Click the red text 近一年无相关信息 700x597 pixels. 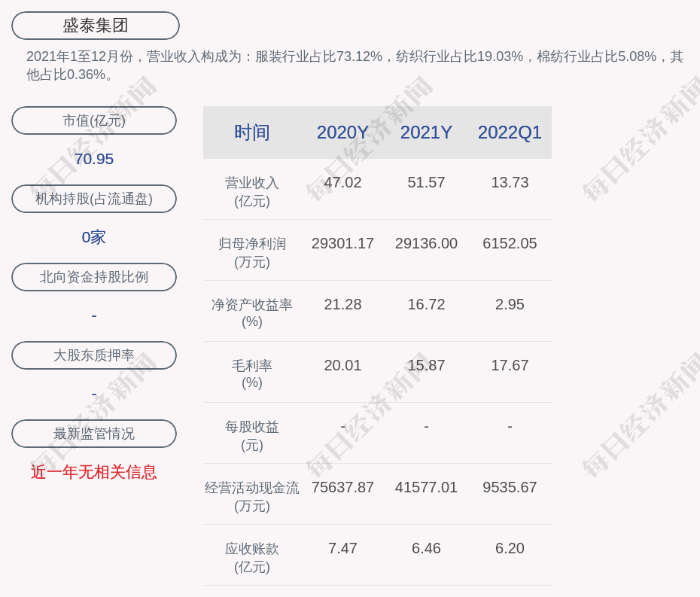(94, 472)
